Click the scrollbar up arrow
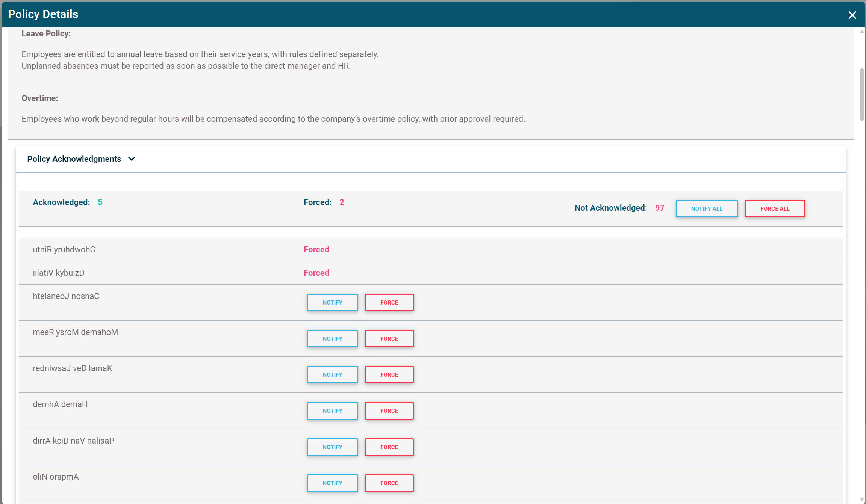 pos(862,32)
